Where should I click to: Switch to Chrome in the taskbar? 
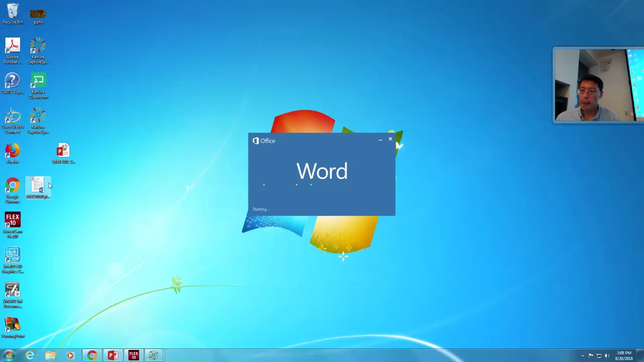[x=92, y=355]
